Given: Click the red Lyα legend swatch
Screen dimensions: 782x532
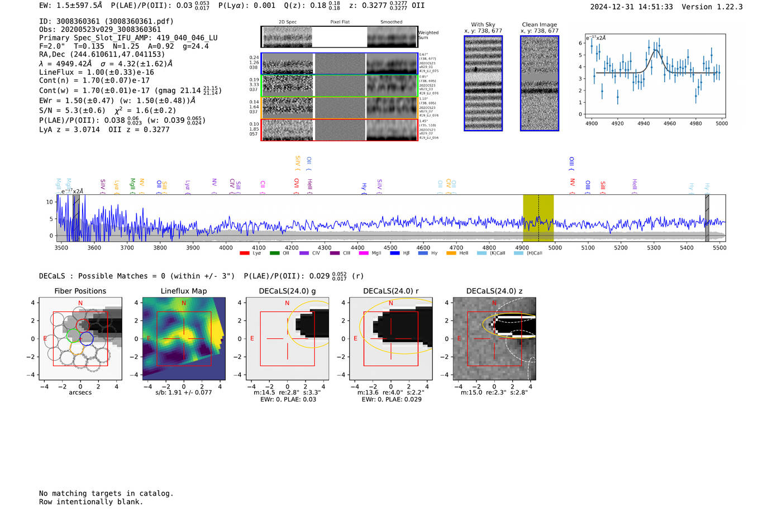Looking at the screenshot, I should 244,253.
